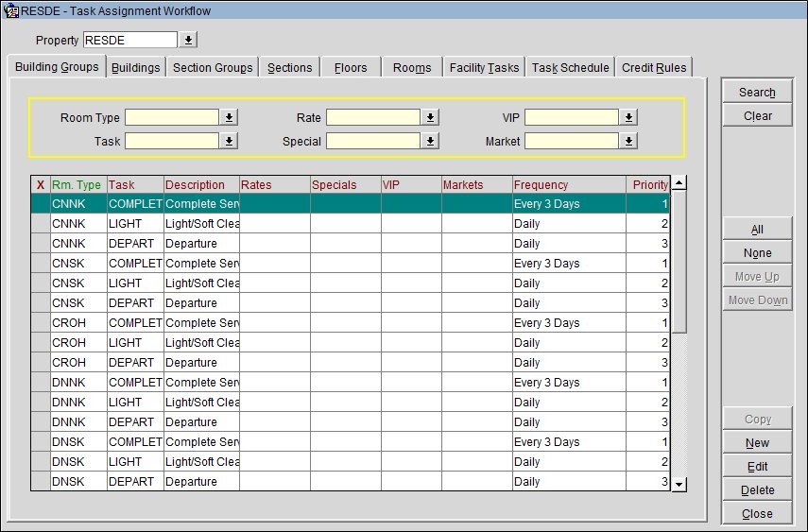Mark the X cell for CNNK COMPLET row
The width and height of the screenshot is (808, 532).
coord(41,203)
